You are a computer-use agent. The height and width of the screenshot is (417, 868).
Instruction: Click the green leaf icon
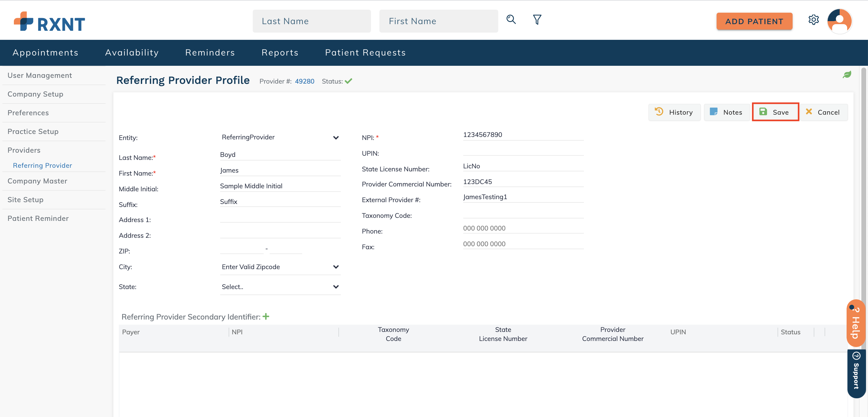(x=847, y=75)
